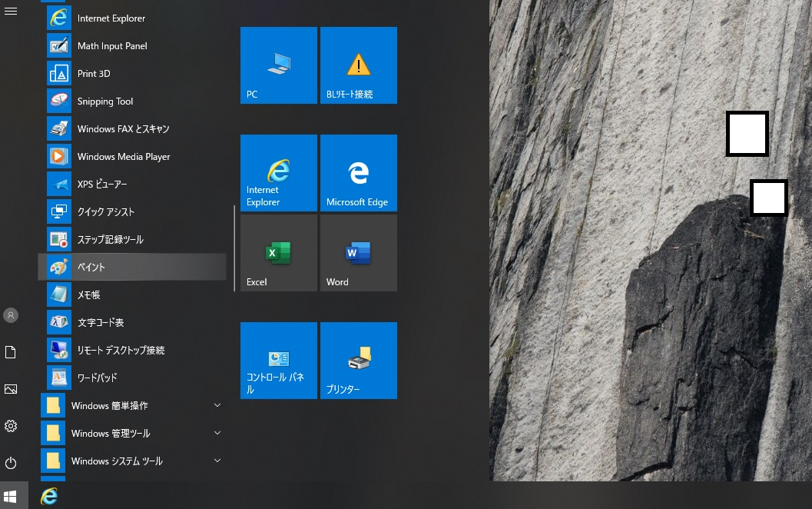Open the コントロール パネル tile
The width and height of the screenshot is (812, 509).
point(279,361)
